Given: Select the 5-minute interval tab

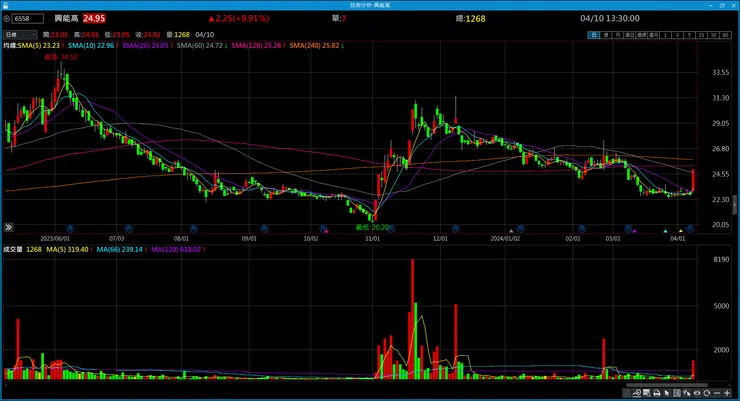Looking at the screenshot, I should click(690, 35).
